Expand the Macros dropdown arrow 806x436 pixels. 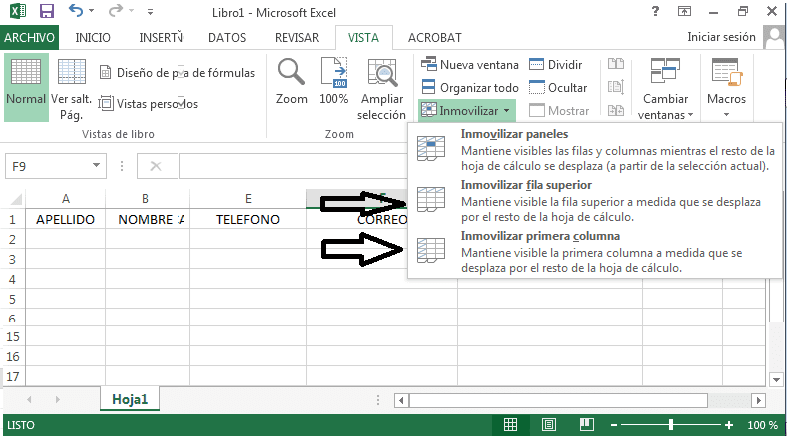[x=726, y=115]
